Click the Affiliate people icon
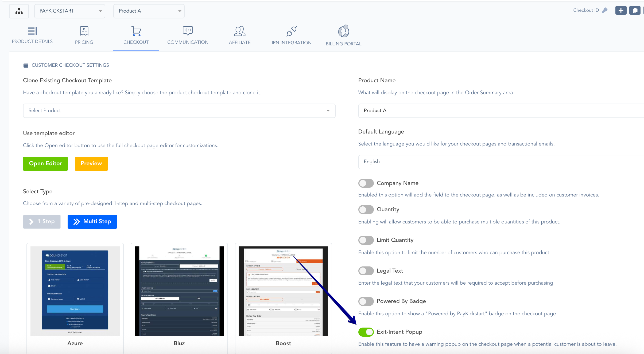Image resolution: width=644 pixels, height=354 pixels. [x=239, y=31]
